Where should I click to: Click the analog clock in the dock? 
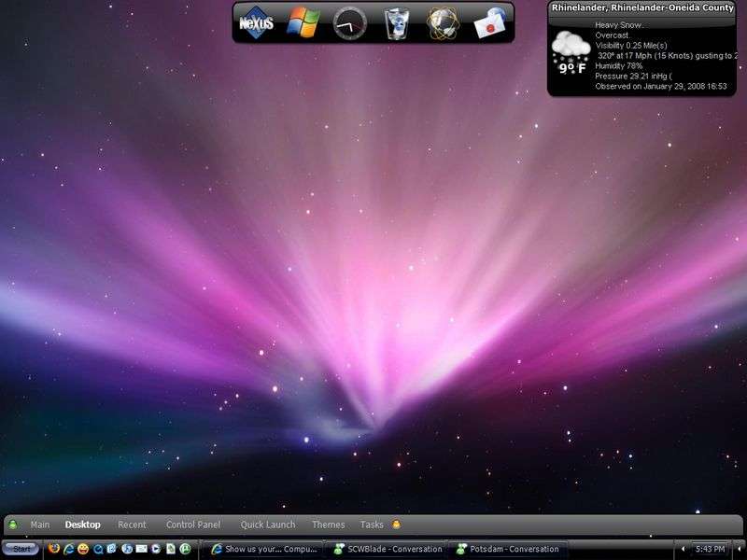pos(349,22)
